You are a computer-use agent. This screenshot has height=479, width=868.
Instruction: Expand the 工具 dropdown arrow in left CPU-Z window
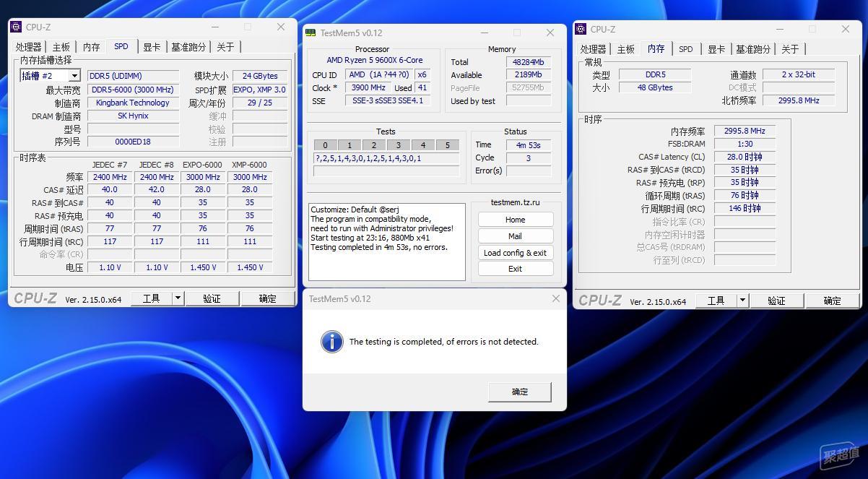pyautogui.click(x=178, y=298)
